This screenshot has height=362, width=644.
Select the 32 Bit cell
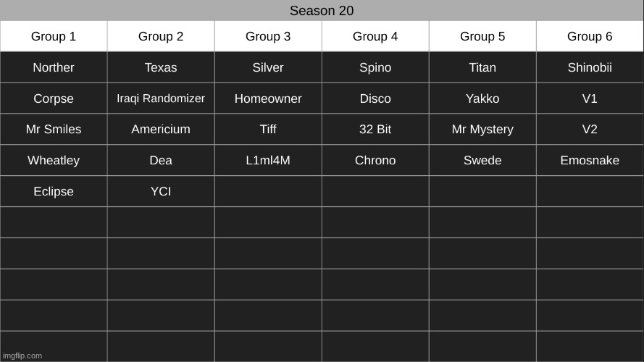375,130
